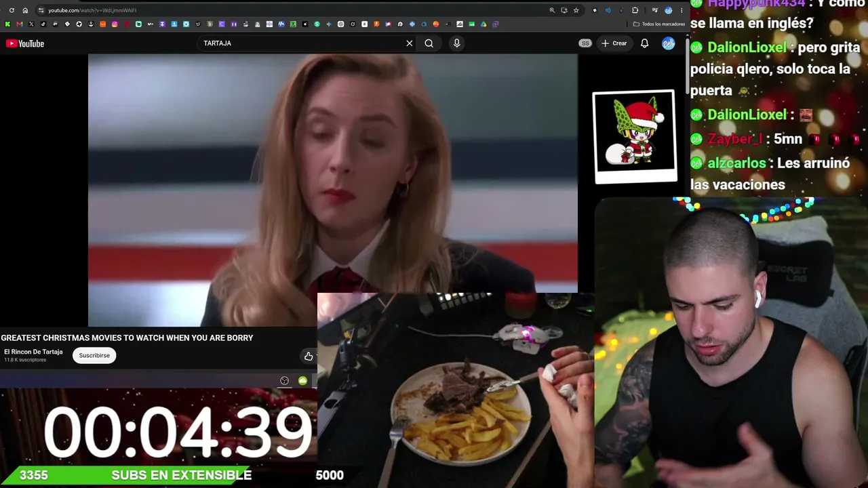The image size is (868, 488).
Task: Open the Chrome three-dot menu
Action: coord(682,10)
